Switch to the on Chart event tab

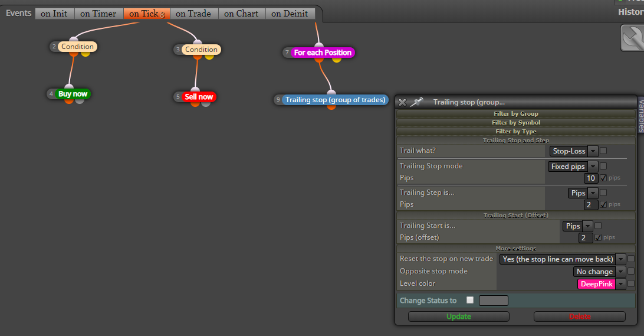242,14
